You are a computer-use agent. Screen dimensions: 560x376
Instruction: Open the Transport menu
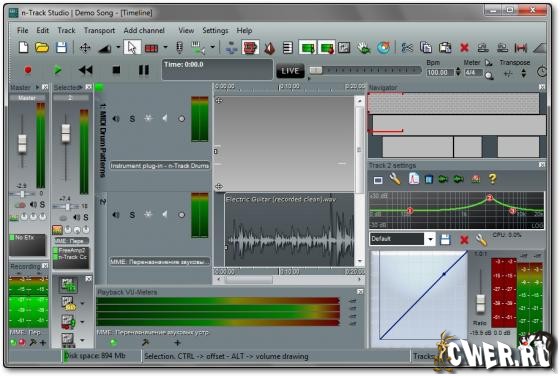tap(99, 31)
